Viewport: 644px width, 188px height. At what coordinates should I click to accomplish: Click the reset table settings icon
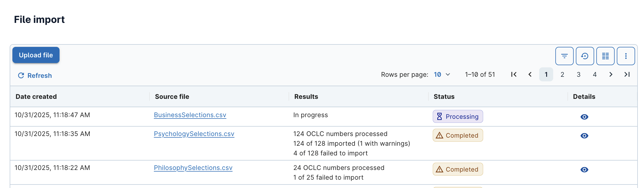pos(585,56)
